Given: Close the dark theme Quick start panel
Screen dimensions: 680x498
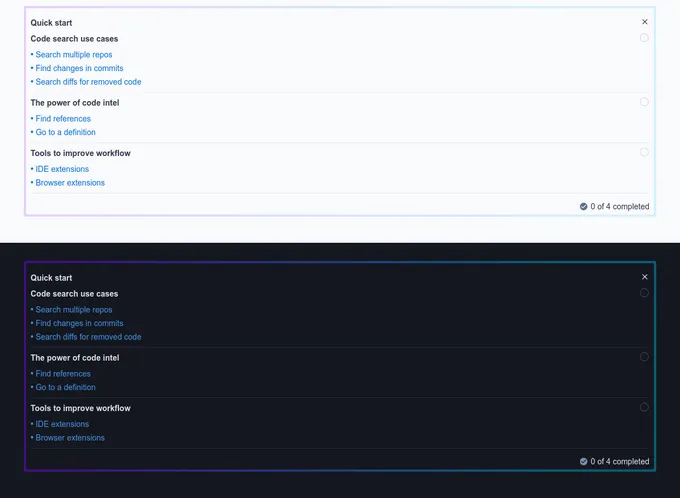Looking at the screenshot, I should point(644,277).
